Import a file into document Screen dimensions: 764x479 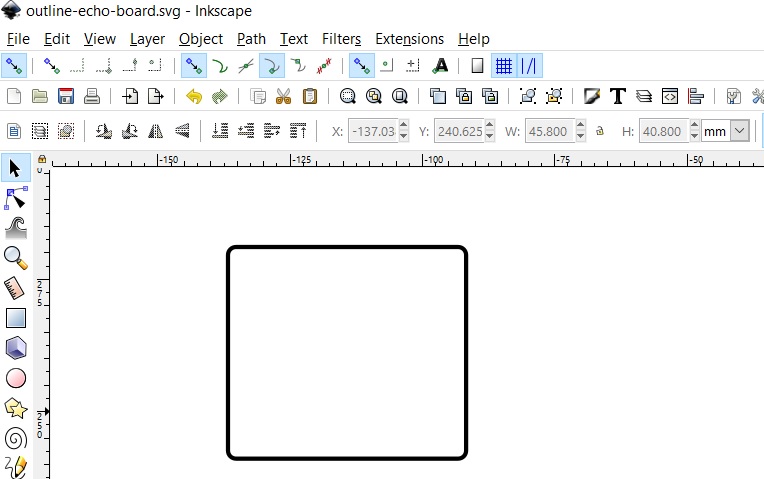coord(130,96)
